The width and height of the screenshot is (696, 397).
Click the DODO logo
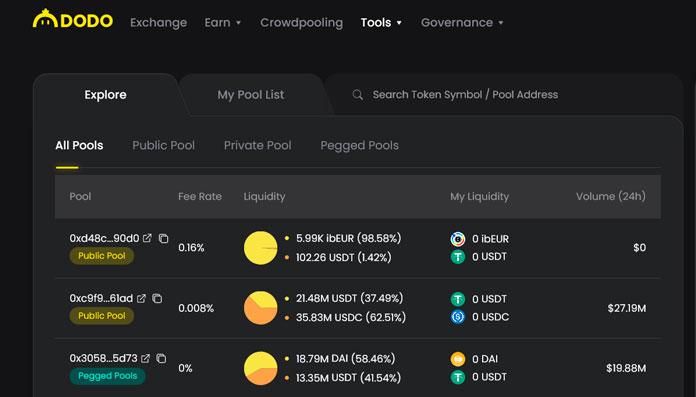pyautogui.click(x=73, y=19)
